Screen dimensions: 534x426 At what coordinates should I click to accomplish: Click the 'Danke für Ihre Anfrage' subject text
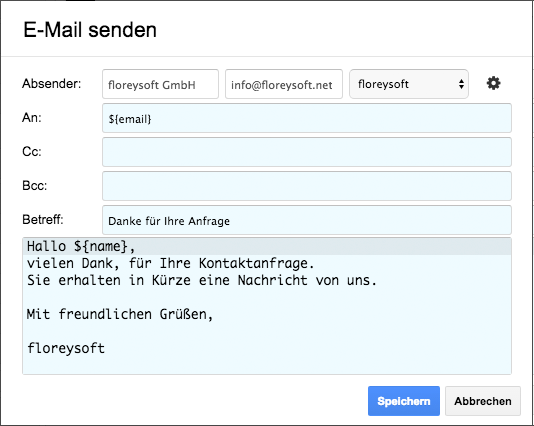[169, 221]
